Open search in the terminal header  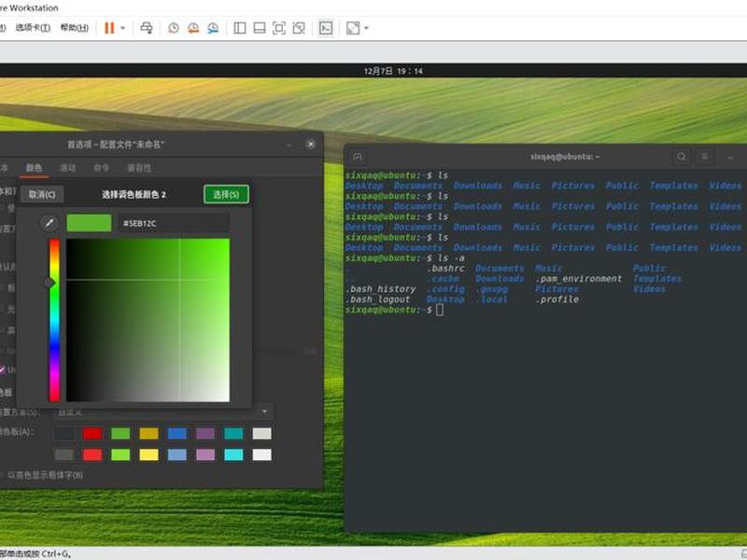click(682, 157)
